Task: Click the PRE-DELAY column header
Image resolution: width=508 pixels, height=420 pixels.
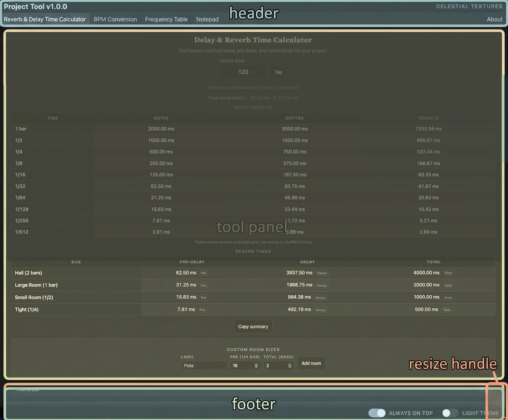Action: (192, 262)
